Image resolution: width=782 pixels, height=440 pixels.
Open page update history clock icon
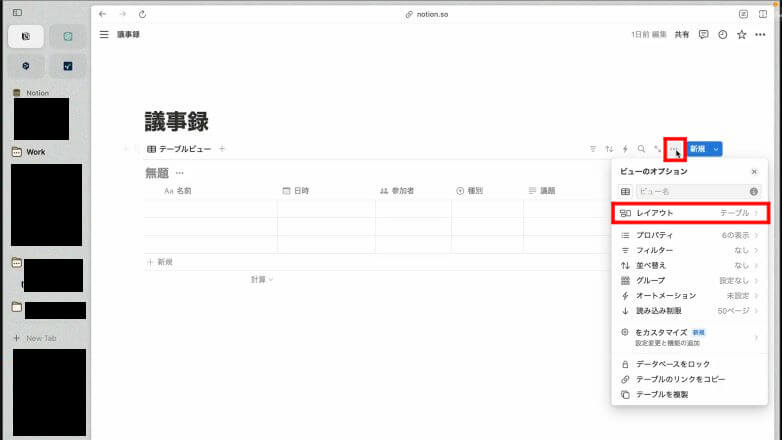pyautogui.click(x=723, y=34)
